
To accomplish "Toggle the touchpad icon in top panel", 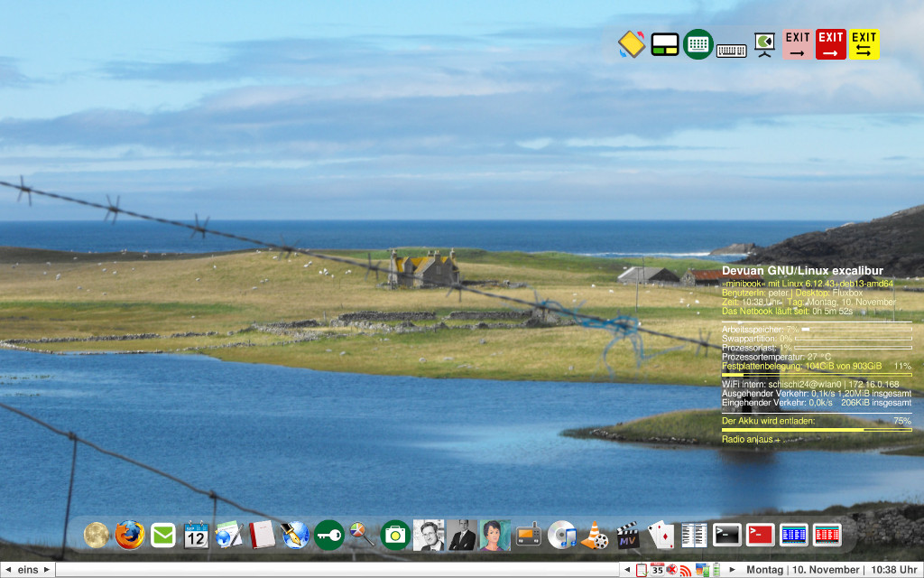I will click(664, 44).
